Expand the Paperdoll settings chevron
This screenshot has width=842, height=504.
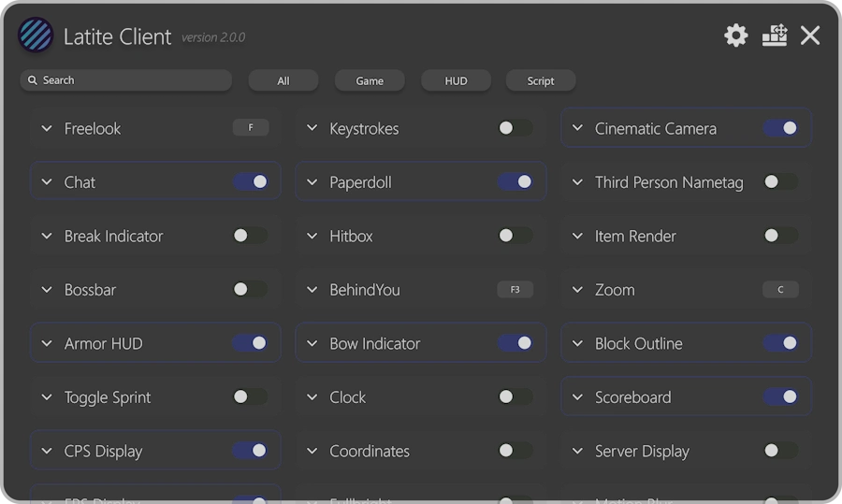coord(312,182)
